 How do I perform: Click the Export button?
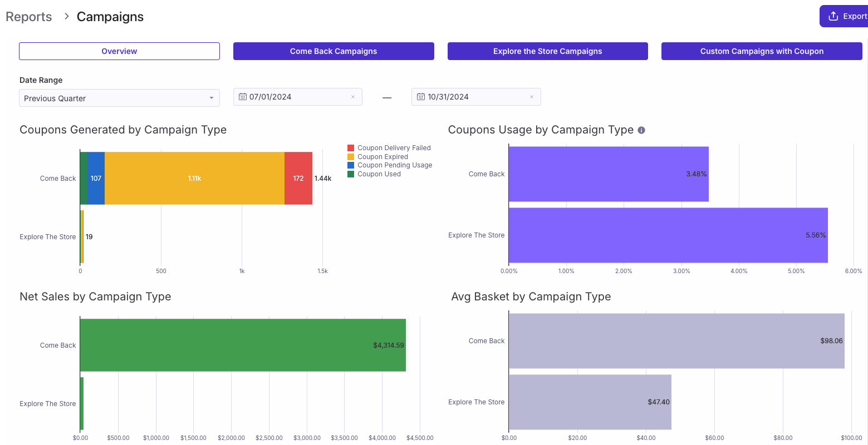(844, 16)
